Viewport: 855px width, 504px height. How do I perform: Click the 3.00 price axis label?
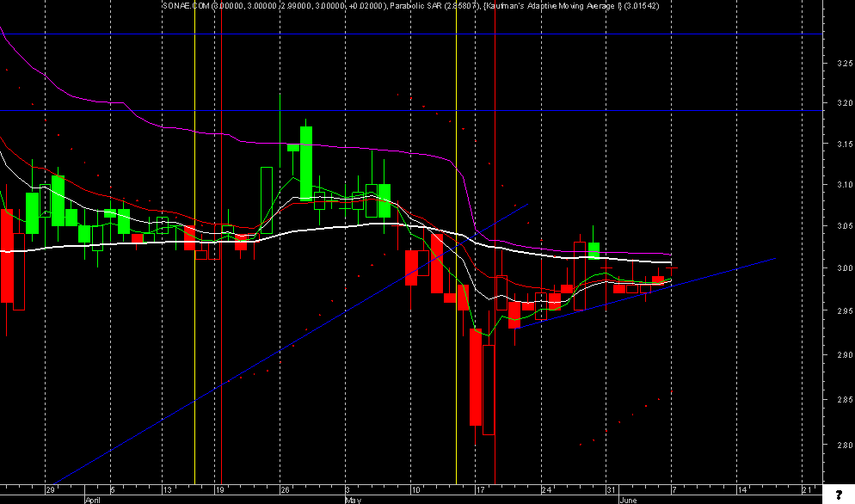(x=845, y=267)
